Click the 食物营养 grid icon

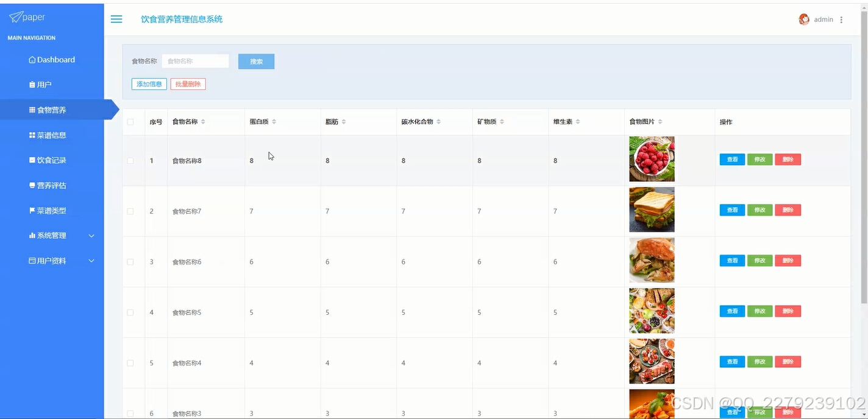click(x=32, y=110)
